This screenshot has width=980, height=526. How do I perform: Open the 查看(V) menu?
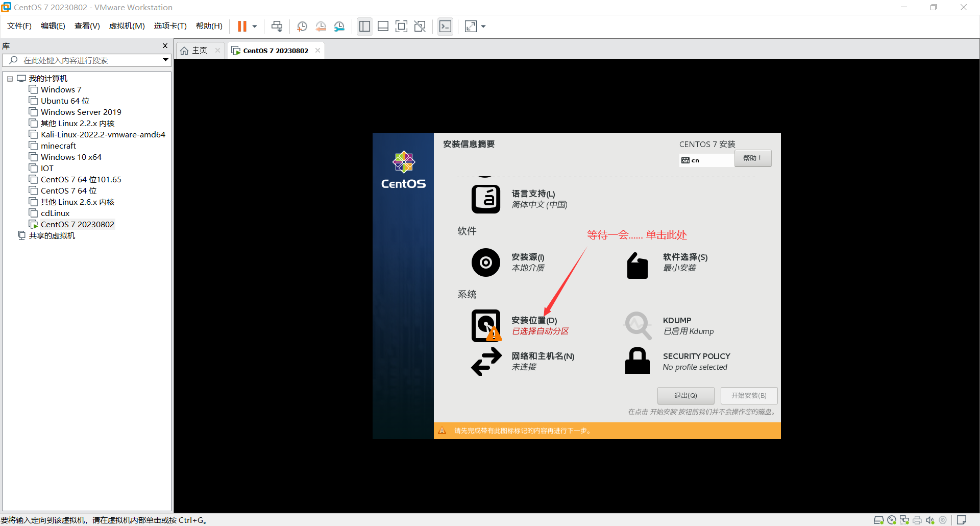click(87, 26)
